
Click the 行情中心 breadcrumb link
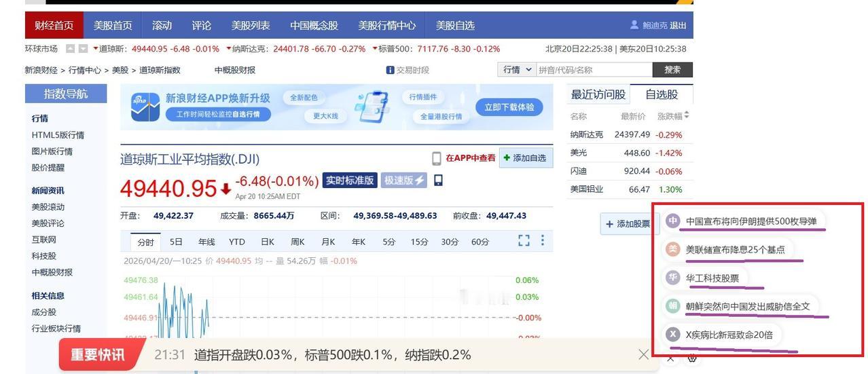(84, 70)
